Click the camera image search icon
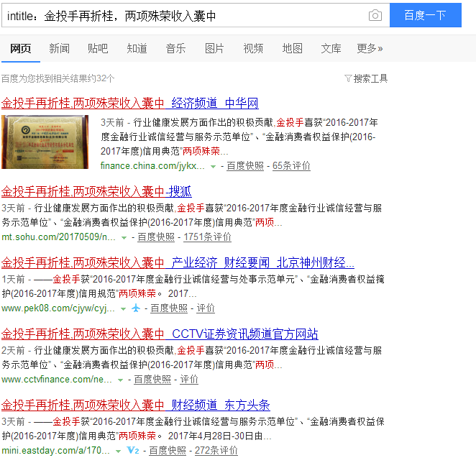Viewport: 476px width, 463px height. pyautogui.click(x=375, y=15)
